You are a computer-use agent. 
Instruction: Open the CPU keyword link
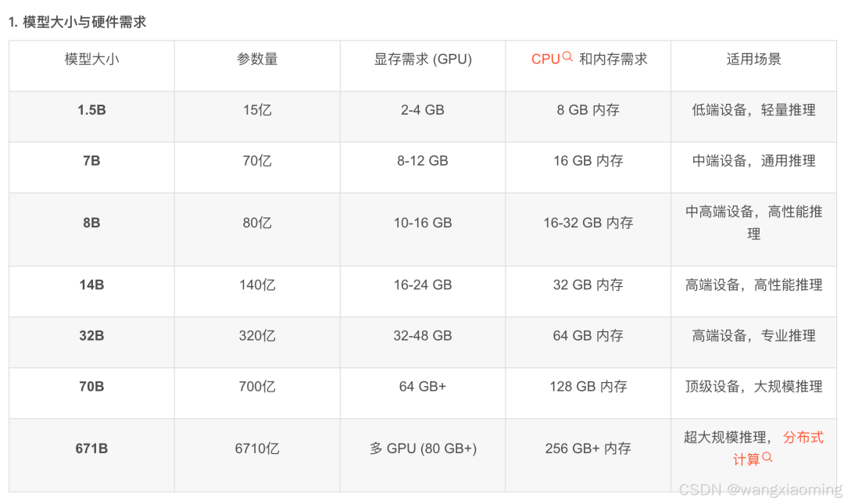pos(545,59)
